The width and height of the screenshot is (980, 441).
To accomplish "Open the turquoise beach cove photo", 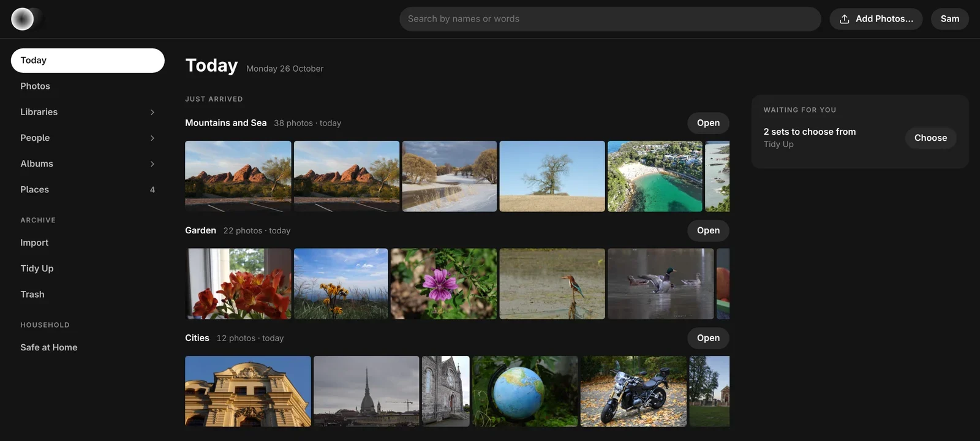I will tap(655, 176).
